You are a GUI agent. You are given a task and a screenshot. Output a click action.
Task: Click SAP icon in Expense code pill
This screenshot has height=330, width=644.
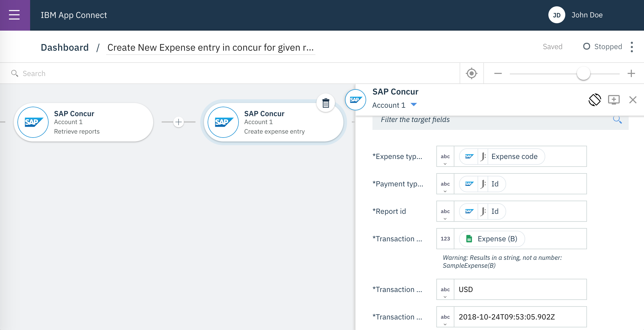469,156
